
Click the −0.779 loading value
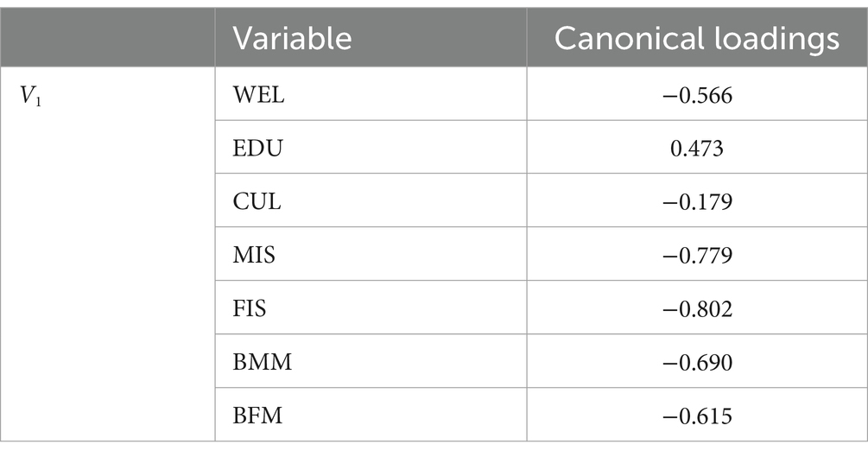click(x=697, y=256)
